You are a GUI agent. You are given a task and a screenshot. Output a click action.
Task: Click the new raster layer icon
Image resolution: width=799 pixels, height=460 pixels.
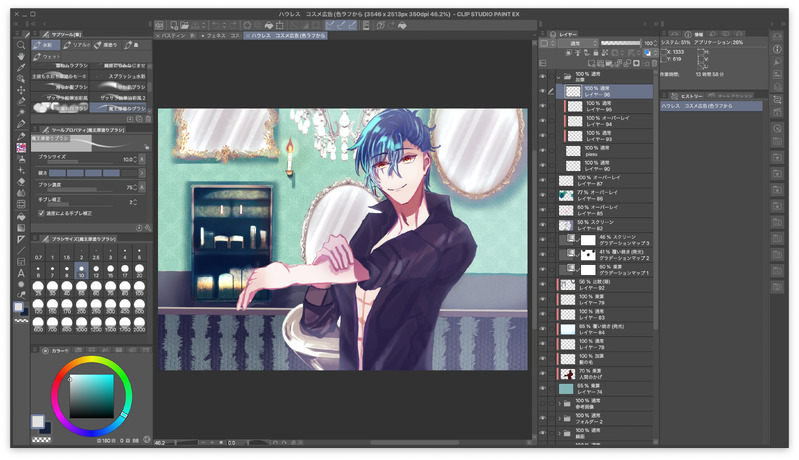(591, 64)
